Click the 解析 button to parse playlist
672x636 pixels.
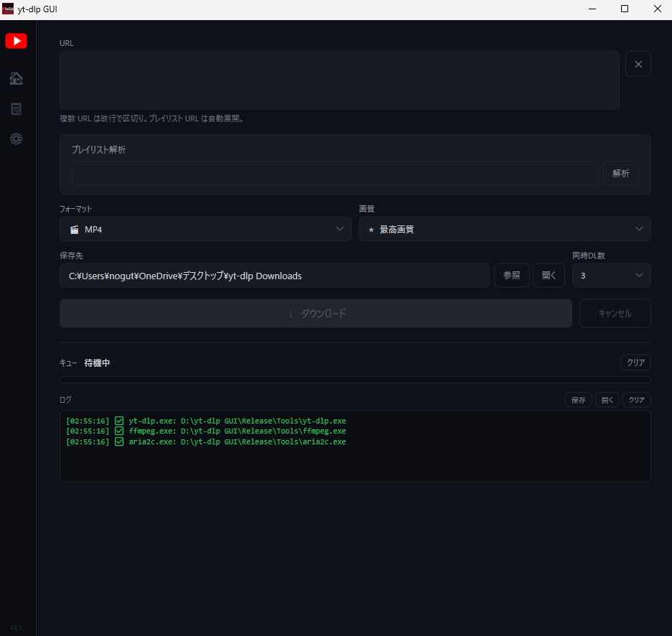[x=620, y=173]
